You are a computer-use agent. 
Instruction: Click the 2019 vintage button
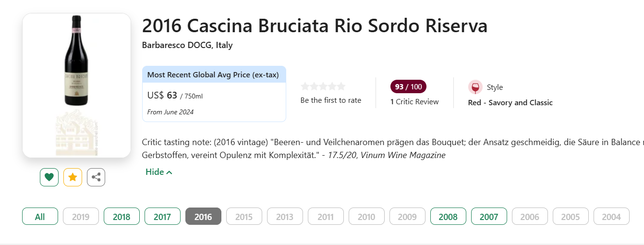[x=81, y=217]
